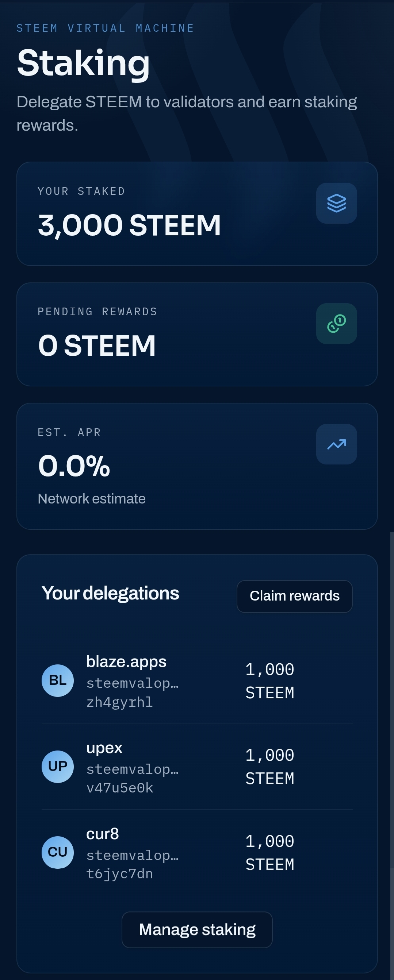Click the coins icon in Pending Rewards card
394x980 pixels.
(x=337, y=323)
